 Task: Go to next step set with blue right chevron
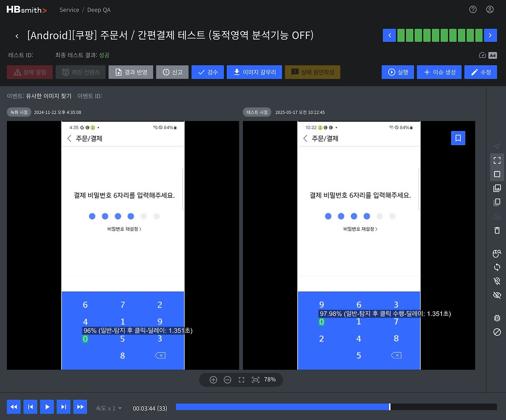(x=490, y=36)
